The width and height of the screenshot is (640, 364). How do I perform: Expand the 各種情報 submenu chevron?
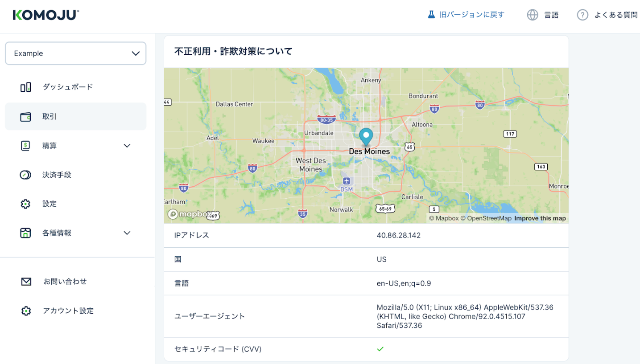(127, 233)
